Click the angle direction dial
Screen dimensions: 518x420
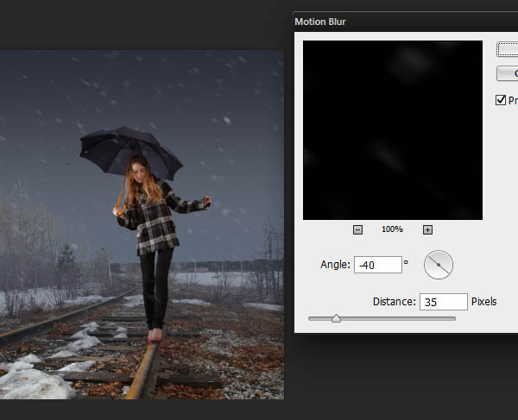click(x=439, y=266)
